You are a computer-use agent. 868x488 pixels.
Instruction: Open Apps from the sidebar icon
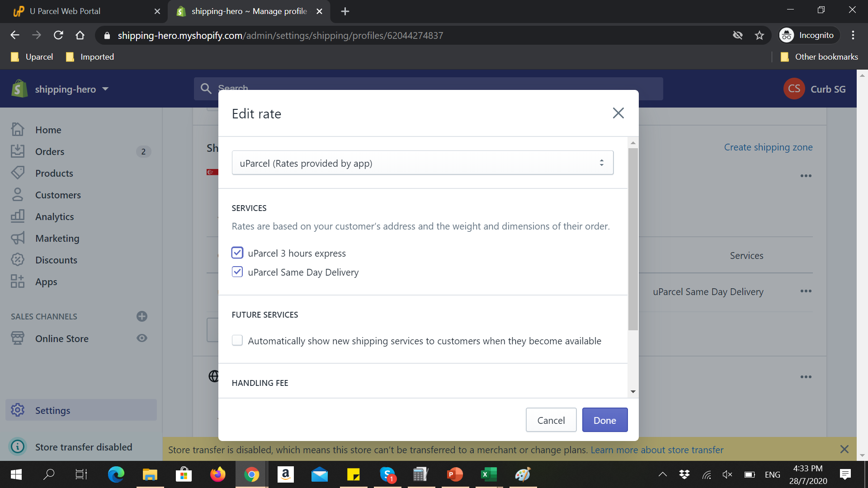pos(18,282)
